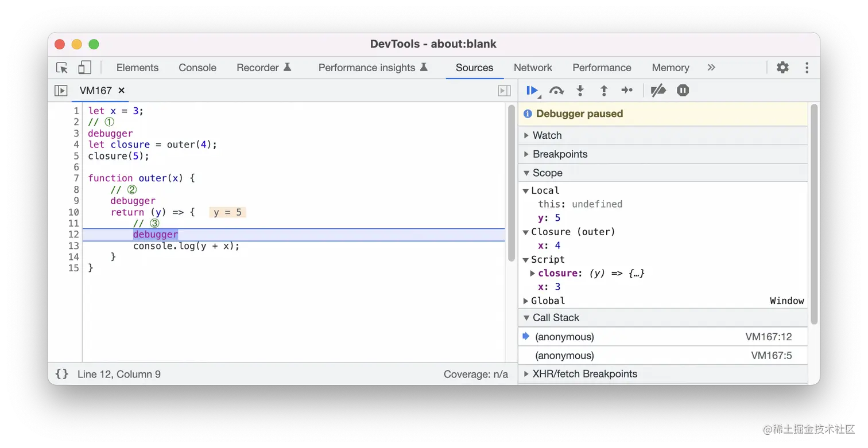Viewport: 868px width, 448px height.
Task: Step out of current function
Action: pyautogui.click(x=604, y=90)
